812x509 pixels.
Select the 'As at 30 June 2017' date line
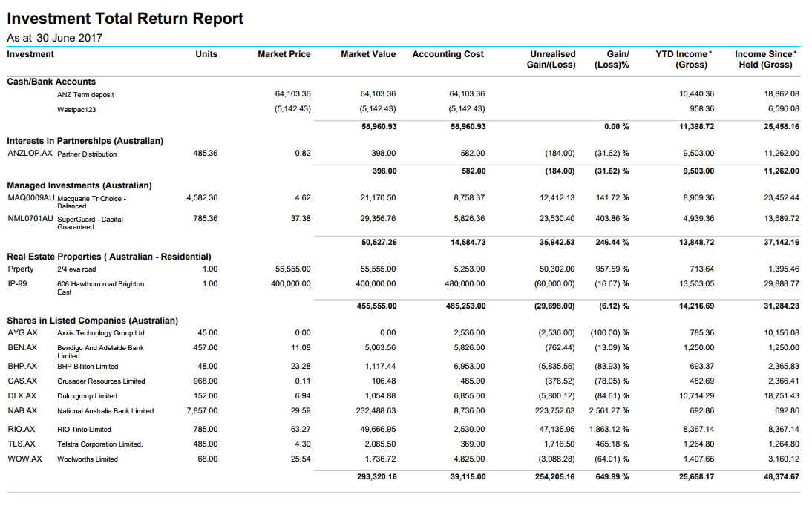pos(54,38)
